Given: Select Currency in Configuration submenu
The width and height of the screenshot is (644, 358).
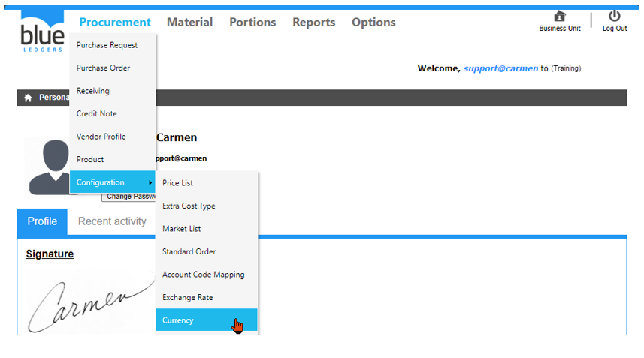Looking at the screenshot, I should pyautogui.click(x=178, y=320).
